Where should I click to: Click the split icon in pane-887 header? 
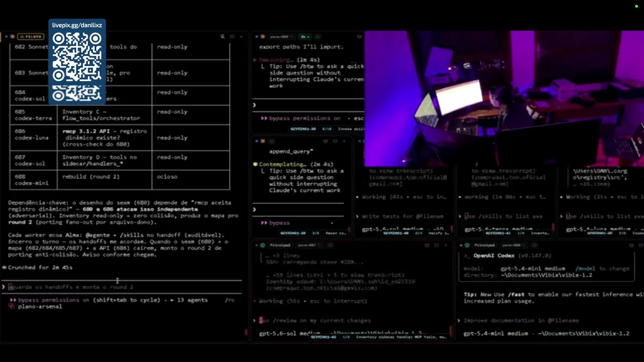436,245
